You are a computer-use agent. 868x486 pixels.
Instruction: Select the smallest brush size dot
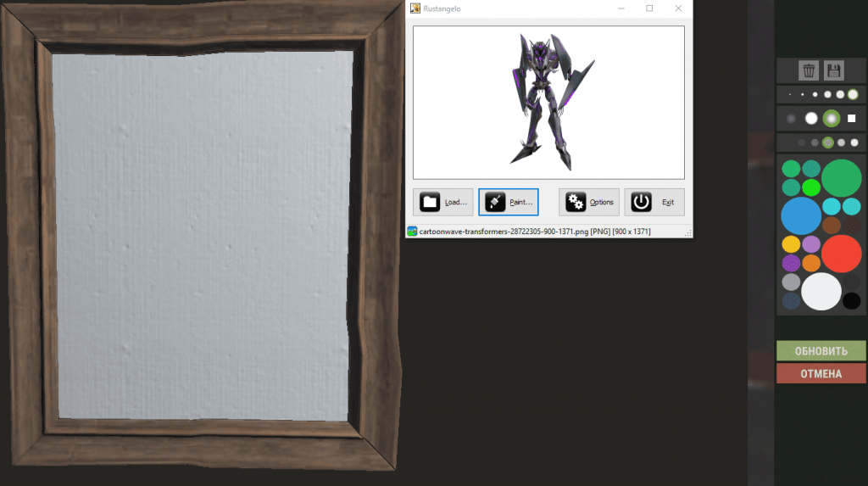pos(790,95)
